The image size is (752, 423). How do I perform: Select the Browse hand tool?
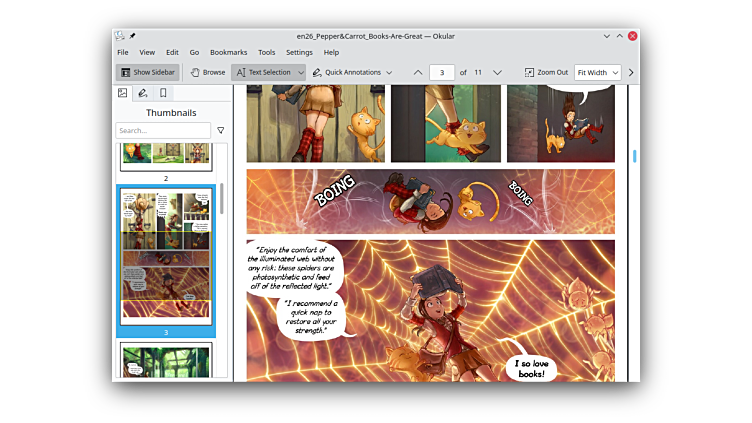(208, 72)
